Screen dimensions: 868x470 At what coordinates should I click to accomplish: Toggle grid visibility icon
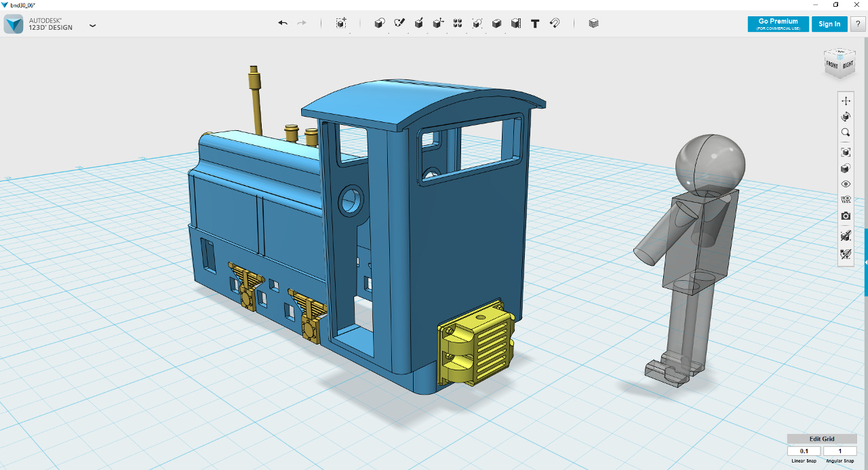[846, 200]
